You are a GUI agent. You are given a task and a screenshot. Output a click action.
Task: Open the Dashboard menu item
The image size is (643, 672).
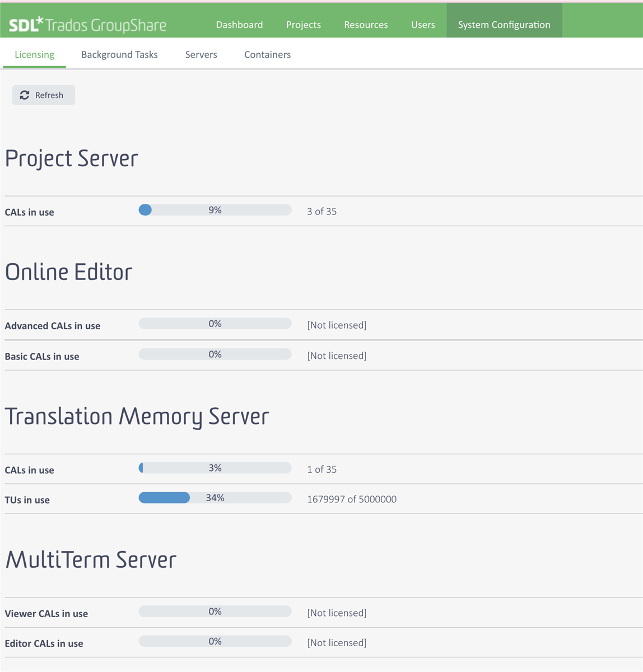(239, 25)
